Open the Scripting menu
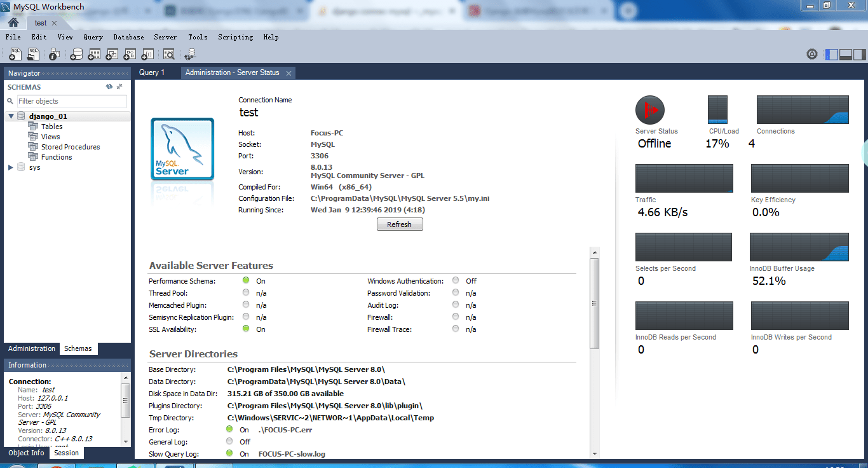868x468 pixels. pyautogui.click(x=235, y=38)
